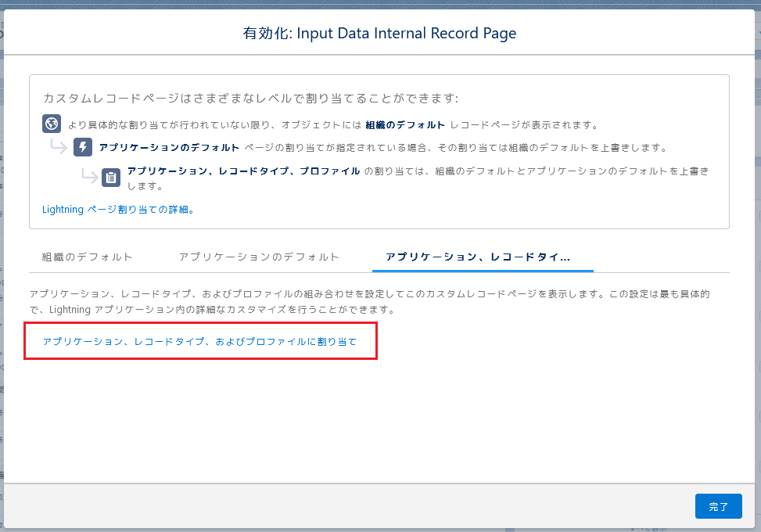Click the 完了 button
761x532 pixels.
(718, 506)
